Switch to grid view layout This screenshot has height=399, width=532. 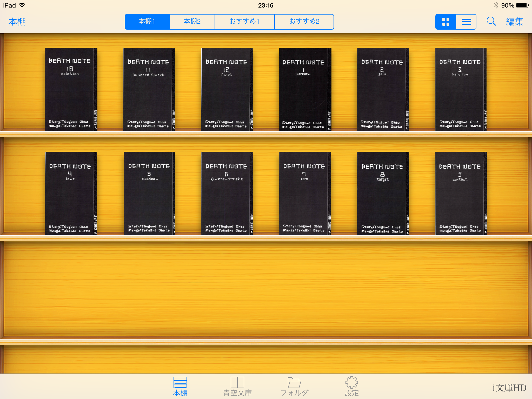pos(446,22)
